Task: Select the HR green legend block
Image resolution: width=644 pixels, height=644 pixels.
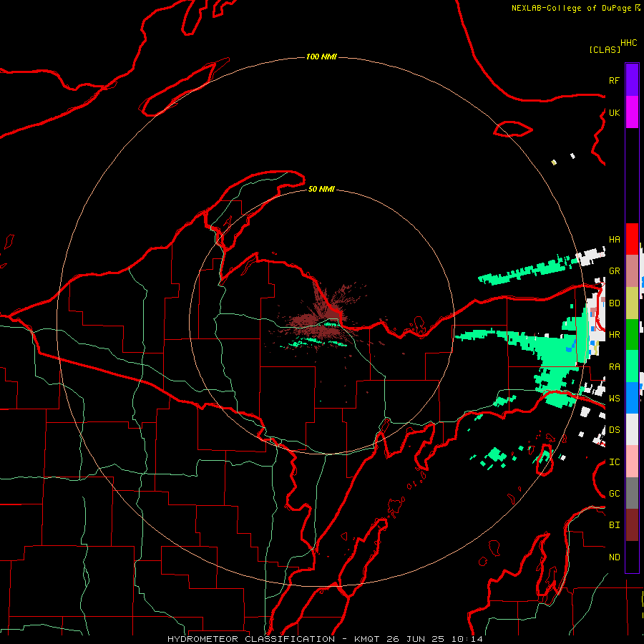Action: [x=632, y=334]
